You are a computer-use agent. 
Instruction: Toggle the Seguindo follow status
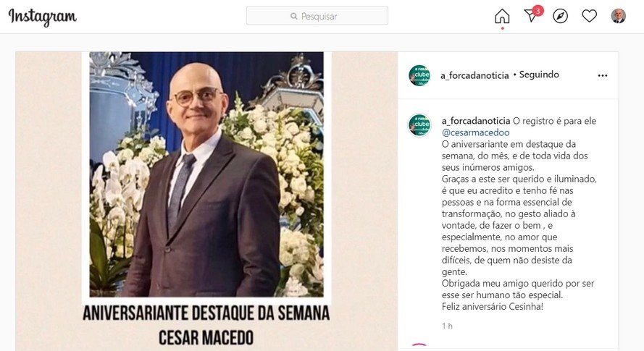pyautogui.click(x=539, y=75)
